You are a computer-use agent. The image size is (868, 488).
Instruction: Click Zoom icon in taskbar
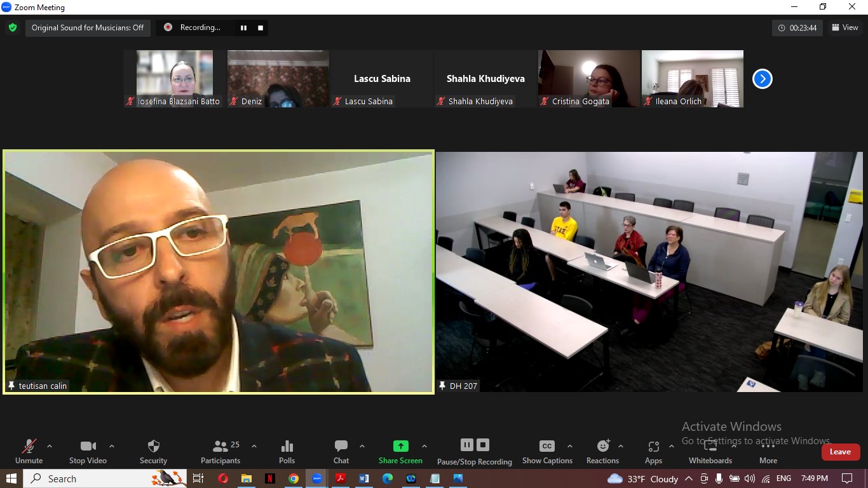(317, 478)
